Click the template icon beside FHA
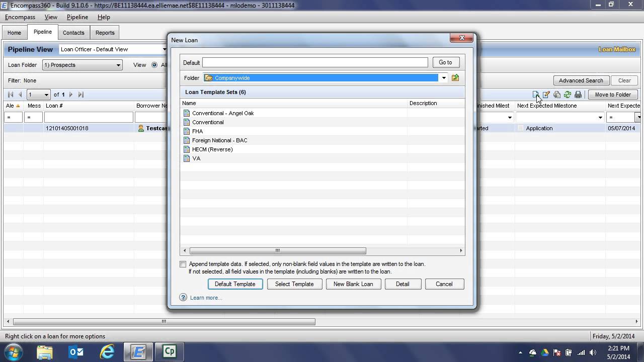The height and width of the screenshot is (362, 644). [187, 131]
